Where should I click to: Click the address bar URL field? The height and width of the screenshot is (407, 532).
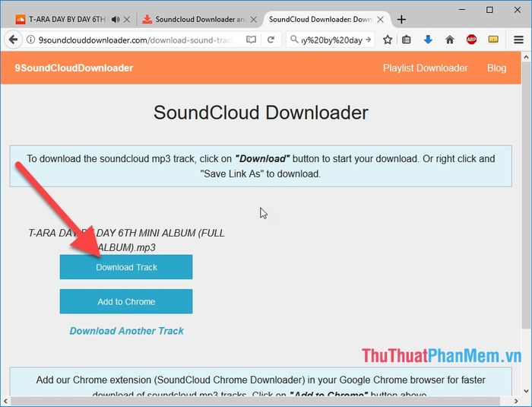click(135, 40)
